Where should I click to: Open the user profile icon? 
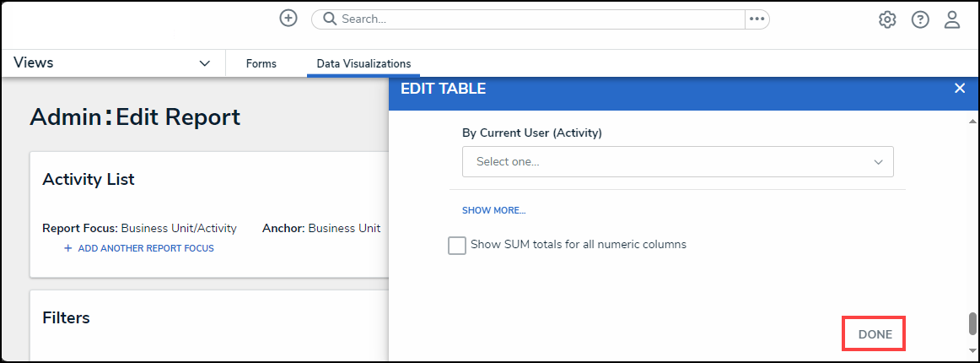(x=952, y=19)
